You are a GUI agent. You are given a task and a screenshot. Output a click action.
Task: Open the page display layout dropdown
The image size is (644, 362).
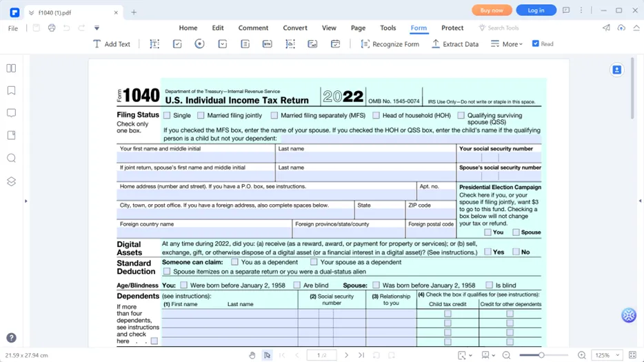click(488, 355)
